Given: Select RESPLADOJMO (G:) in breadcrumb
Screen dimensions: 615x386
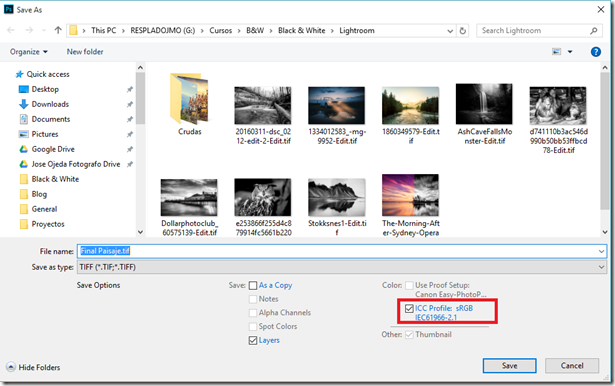Looking at the screenshot, I should tap(162, 30).
